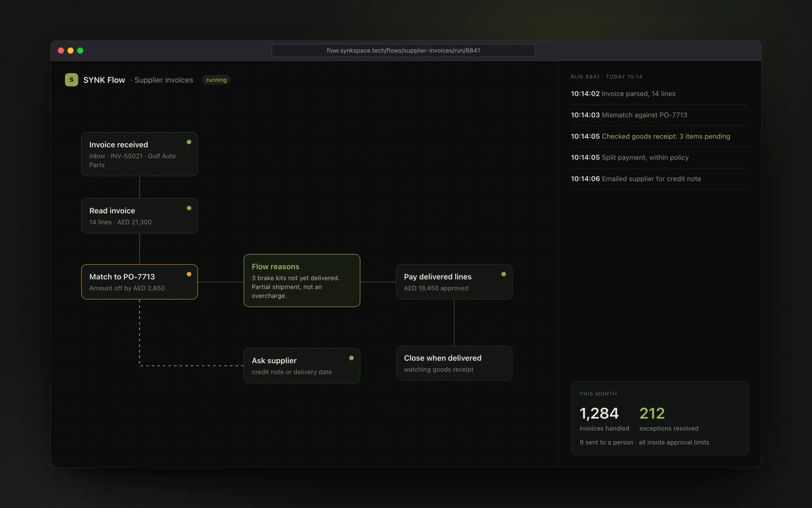Image resolution: width=812 pixels, height=508 pixels.
Task: Click the 14 lines · AED 21,300 text
Action: click(120, 222)
